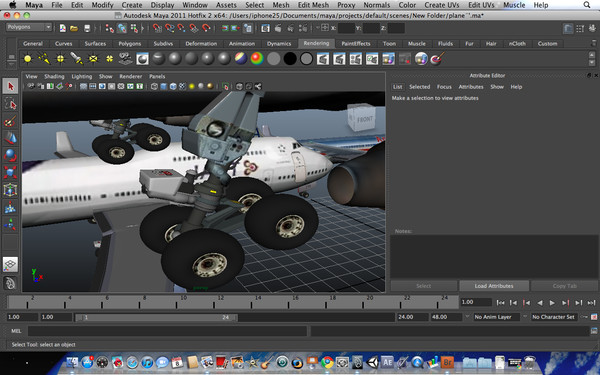This screenshot has height=375, width=600.
Task: Select the Universal Manipulator tool
Action: coord(10,190)
